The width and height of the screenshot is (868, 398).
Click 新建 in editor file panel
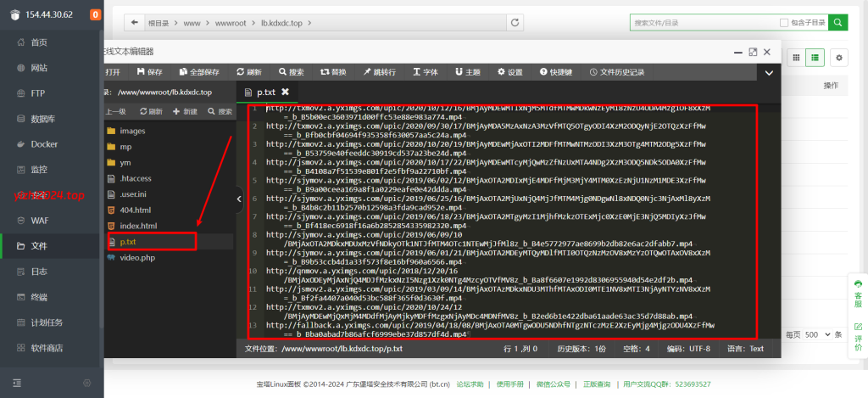[186, 111]
